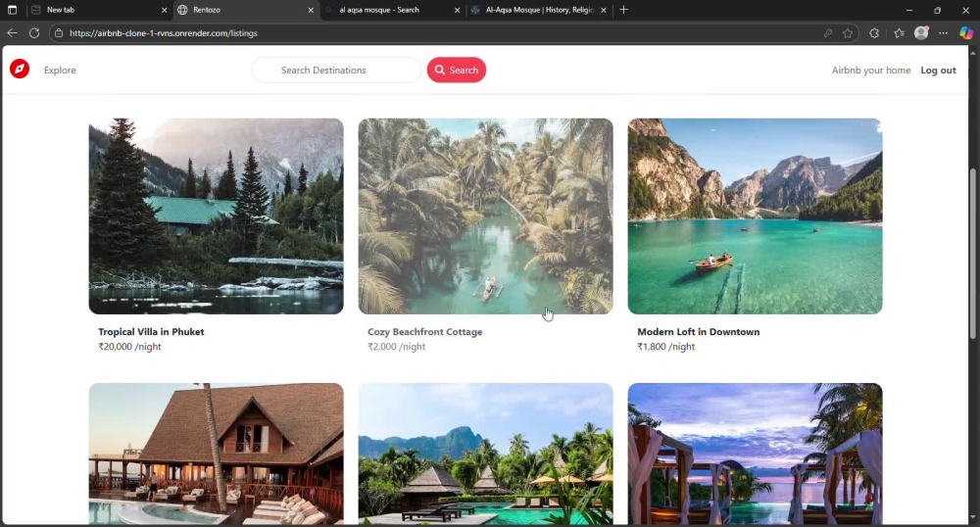980x527 pixels.
Task: Click the Cozy Beachfront Cottage title
Action: 425,331
